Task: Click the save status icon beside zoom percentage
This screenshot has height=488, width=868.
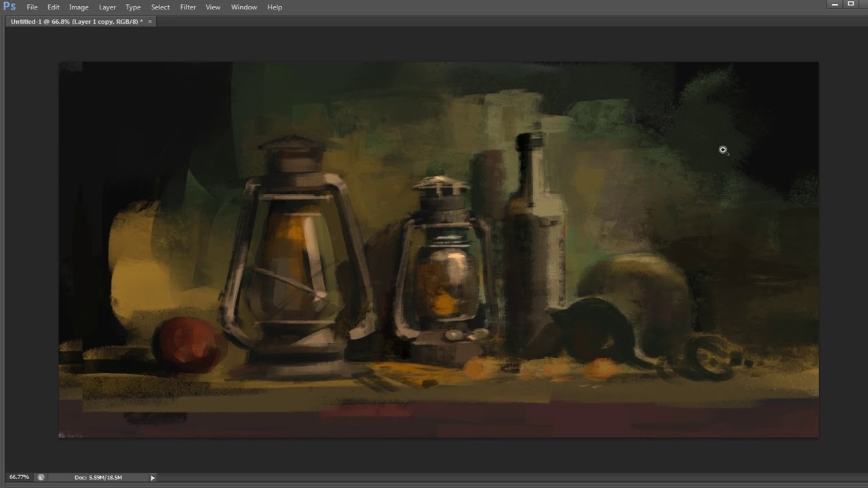Action: [x=39, y=477]
